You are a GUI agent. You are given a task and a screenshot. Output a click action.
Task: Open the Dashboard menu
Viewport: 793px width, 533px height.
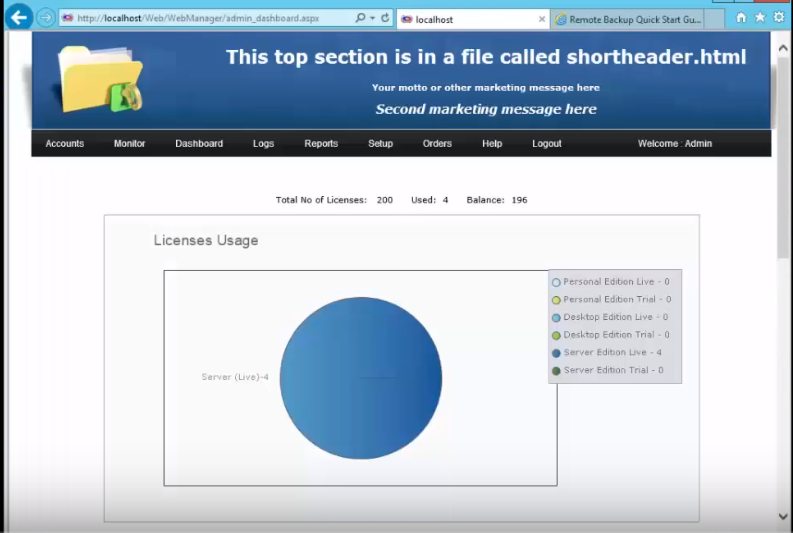[x=199, y=144]
